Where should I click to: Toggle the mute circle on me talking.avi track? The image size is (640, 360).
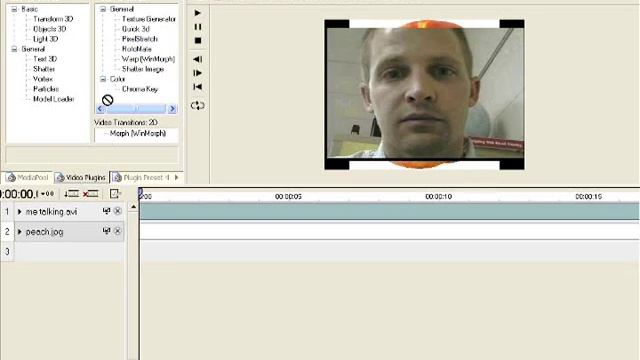118,211
